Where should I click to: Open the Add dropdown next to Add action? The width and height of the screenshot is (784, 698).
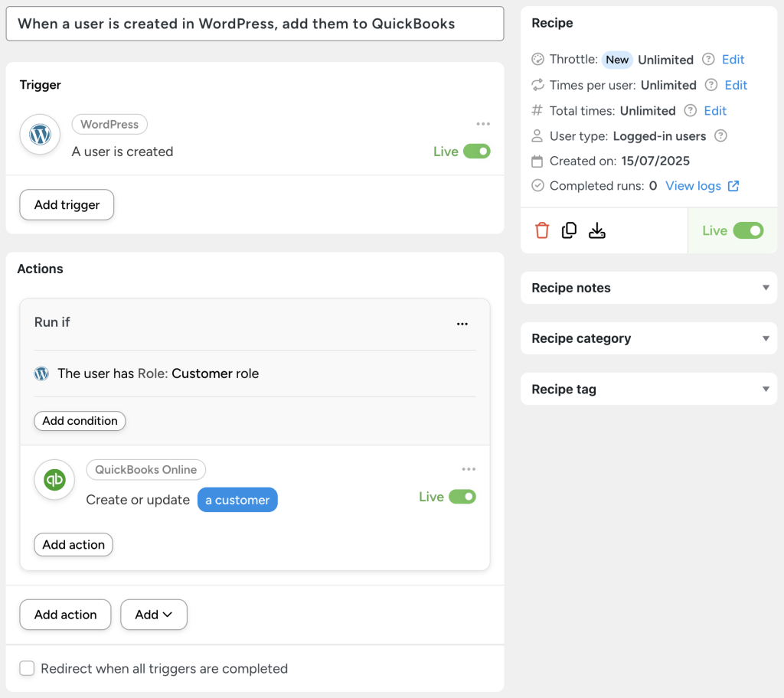pos(153,615)
